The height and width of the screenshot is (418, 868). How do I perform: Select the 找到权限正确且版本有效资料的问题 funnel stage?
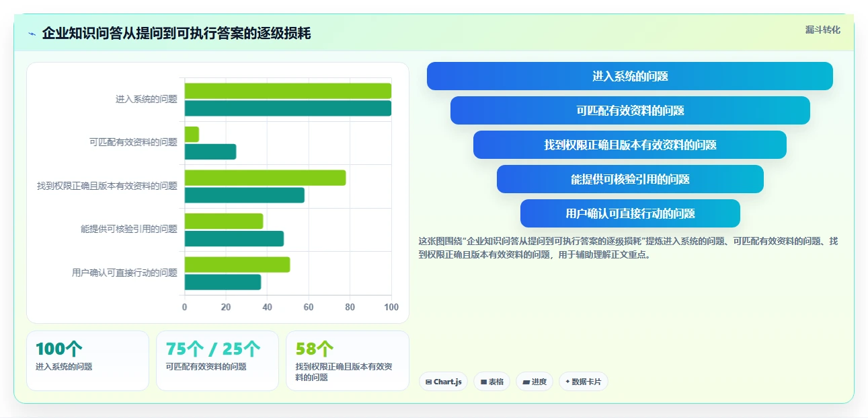(630, 145)
